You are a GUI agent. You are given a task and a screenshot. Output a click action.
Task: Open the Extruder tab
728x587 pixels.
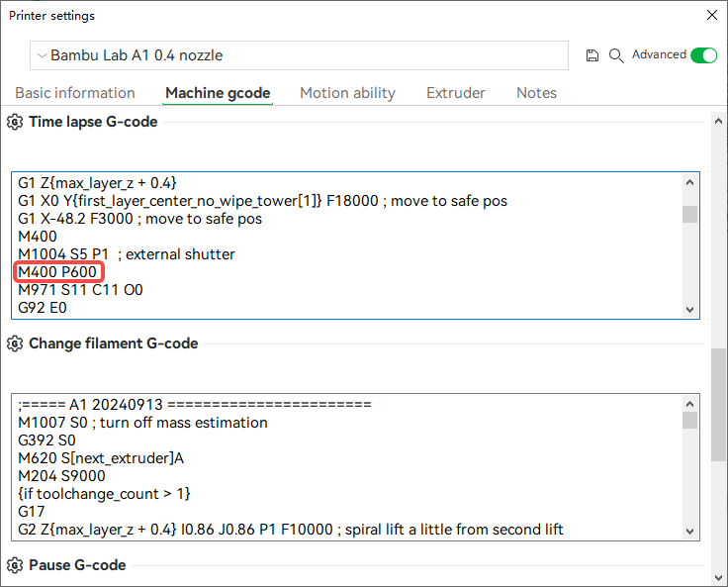pyautogui.click(x=456, y=93)
